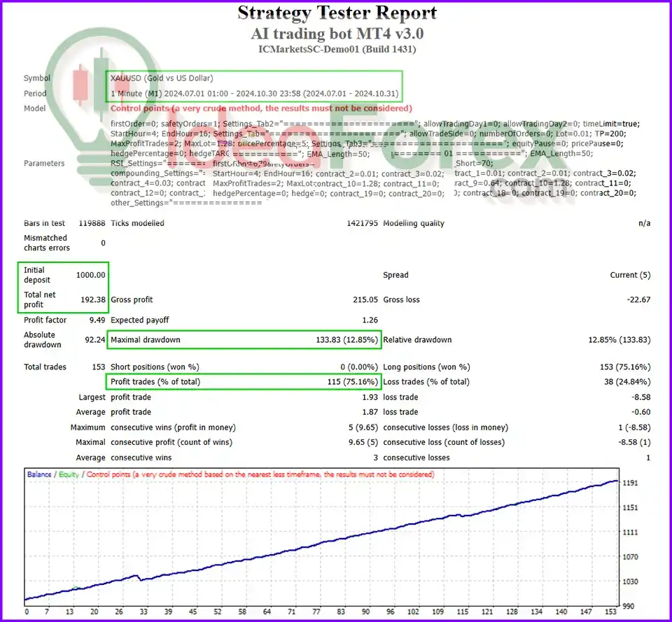Click the "Relative drawdown" label
Screen dimensions: 672x622
(417, 340)
